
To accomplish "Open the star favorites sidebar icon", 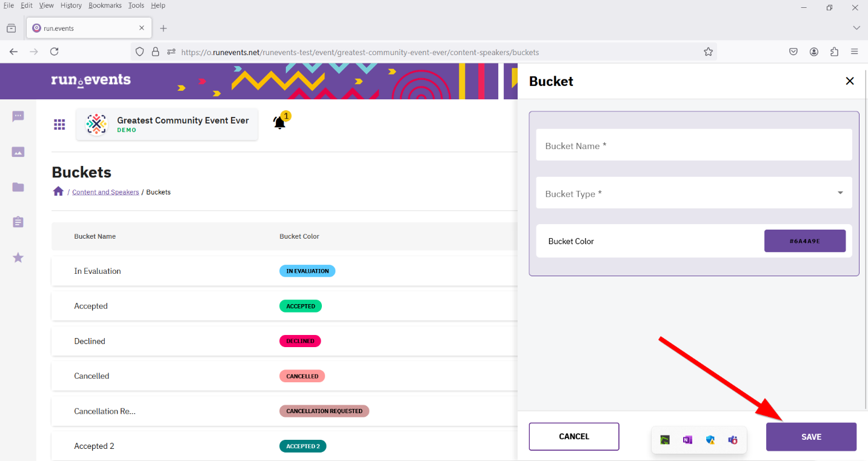I will [18, 257].
